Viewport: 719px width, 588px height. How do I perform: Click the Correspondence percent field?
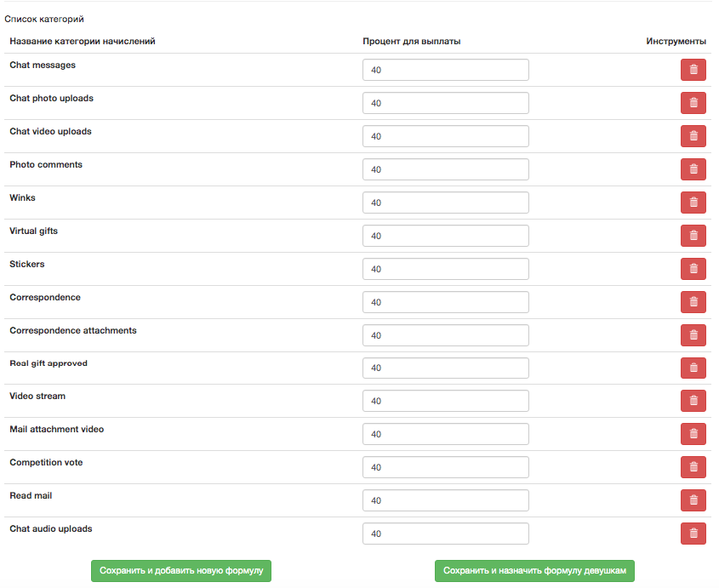[446, 302]
